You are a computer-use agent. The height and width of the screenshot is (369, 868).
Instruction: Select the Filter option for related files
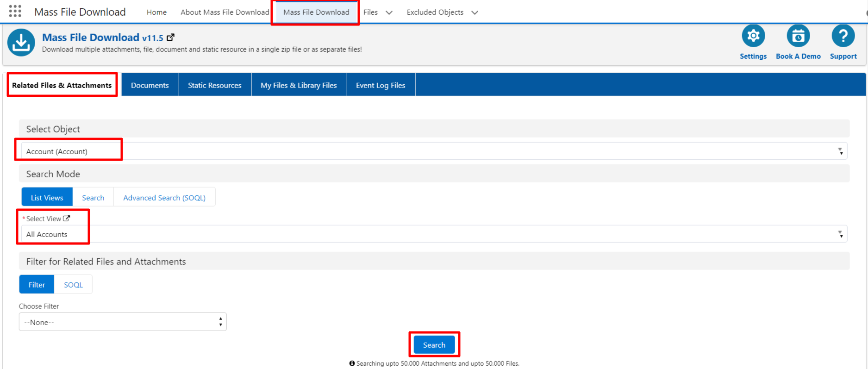pyautogui.click(x=37, y=285)
